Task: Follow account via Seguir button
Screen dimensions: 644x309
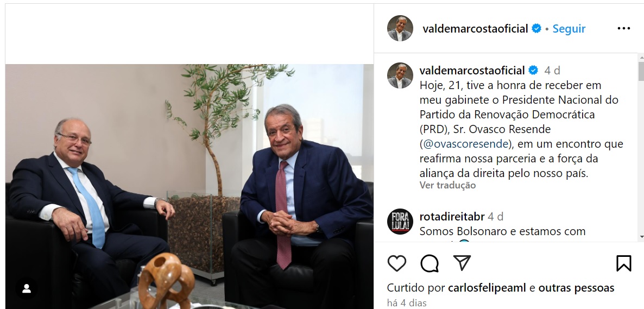Action: [x=569, y=29]
